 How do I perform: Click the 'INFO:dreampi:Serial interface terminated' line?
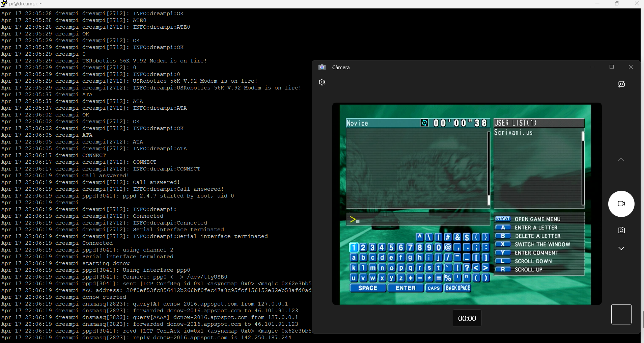135,236
